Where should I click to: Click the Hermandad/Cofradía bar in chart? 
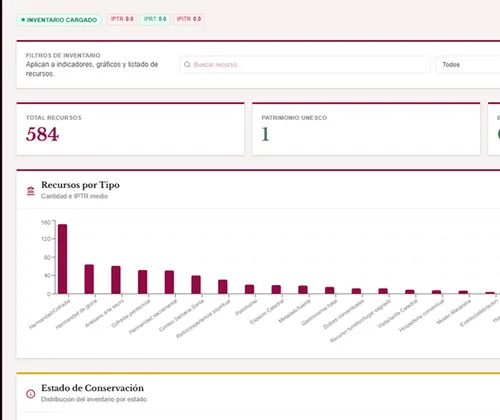[62, 259]
